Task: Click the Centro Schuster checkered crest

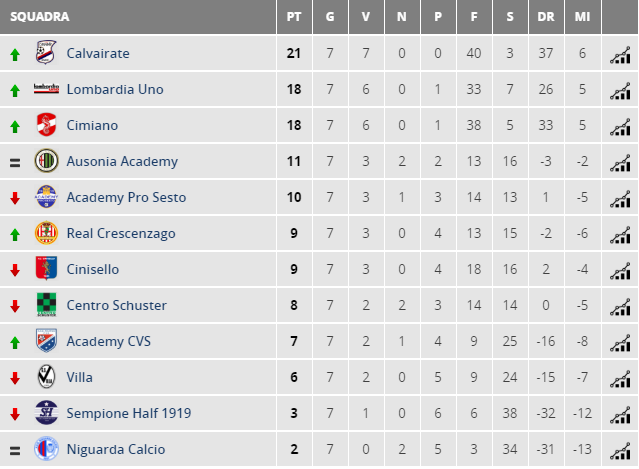Action: click(46, 304)
